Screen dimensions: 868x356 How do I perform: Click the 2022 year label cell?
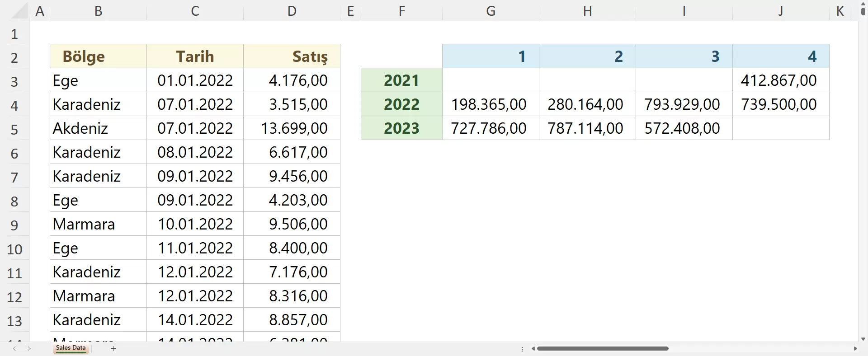point(401,104)
